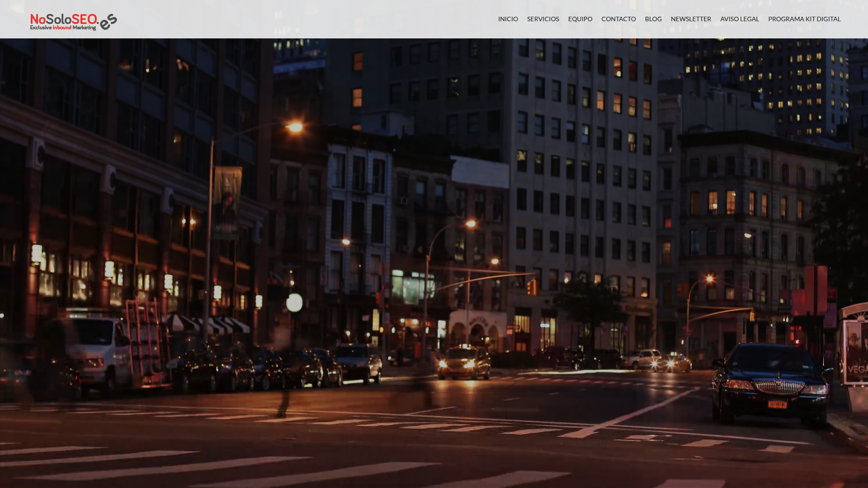Click the lit green storefront window
Viewport: 868px width, 488px height.
point(410,287)
